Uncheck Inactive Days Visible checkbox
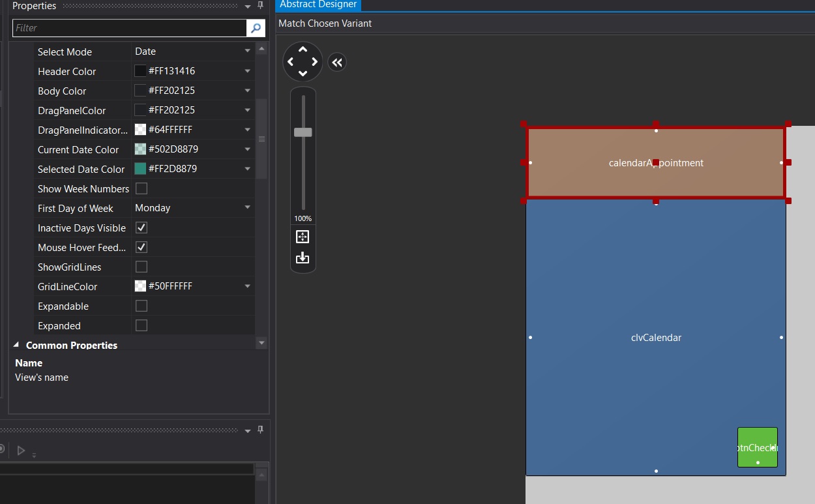This screenshot has width=815, height=504. 141,228
